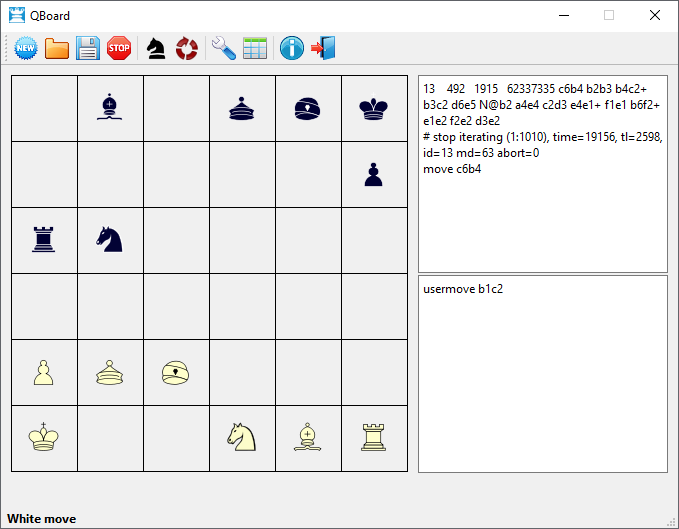Open settings with the wrench icon
Image resolution: width=679 pixels, height=529 pixels.
(224, 48)
